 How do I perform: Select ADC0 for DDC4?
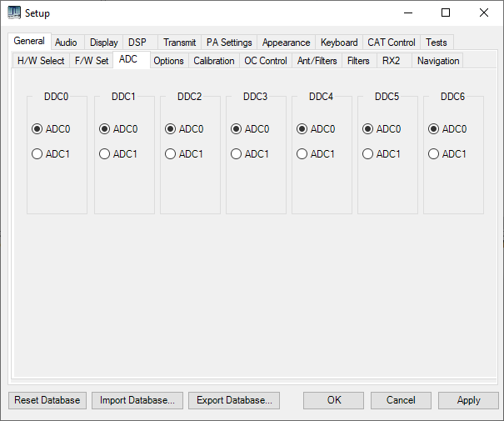(x=316, y=129)
